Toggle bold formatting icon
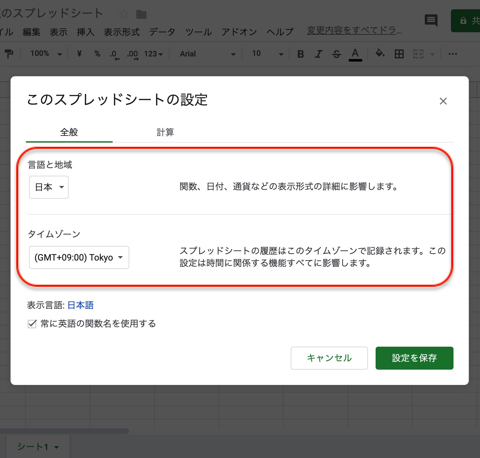 pyautogui.click(x=300, y=54)
